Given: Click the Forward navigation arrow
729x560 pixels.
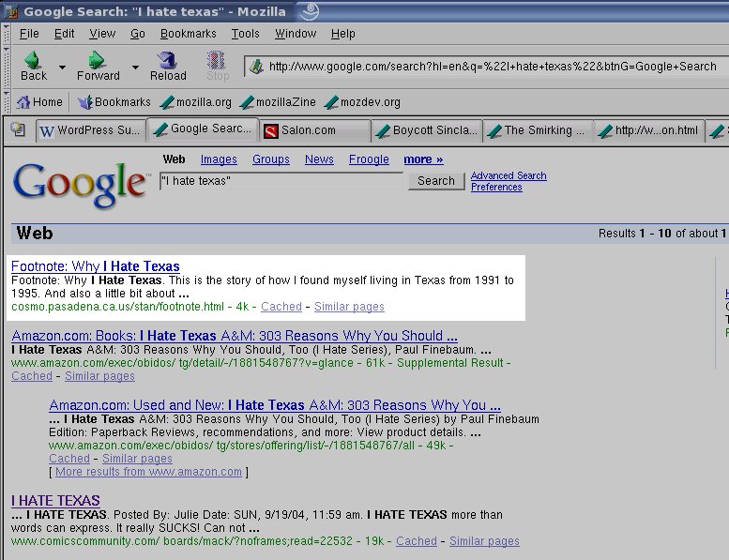Looking at the screenshot, I should tap(99, 67).
